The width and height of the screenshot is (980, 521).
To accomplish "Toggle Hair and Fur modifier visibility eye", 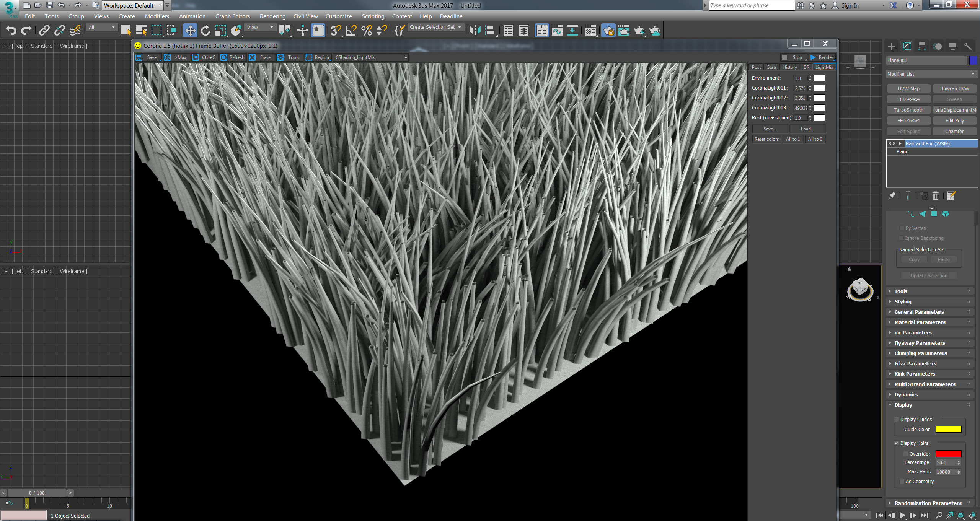I will tap(892, 143).
